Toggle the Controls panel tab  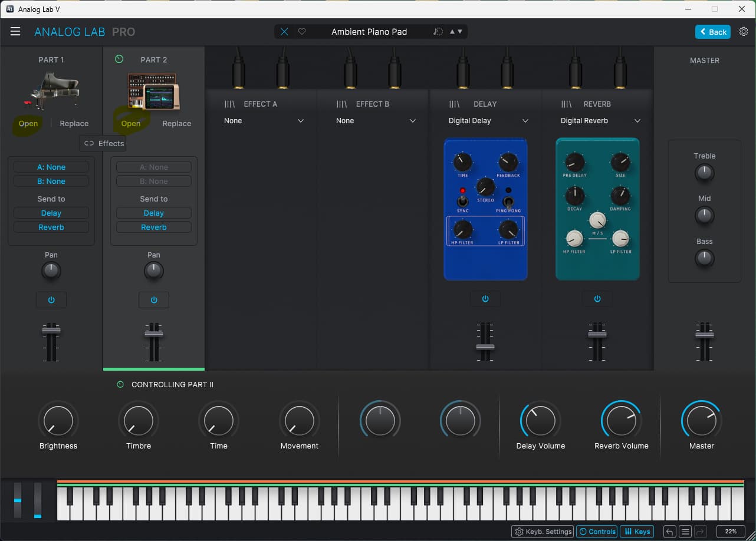click(597, 532)
